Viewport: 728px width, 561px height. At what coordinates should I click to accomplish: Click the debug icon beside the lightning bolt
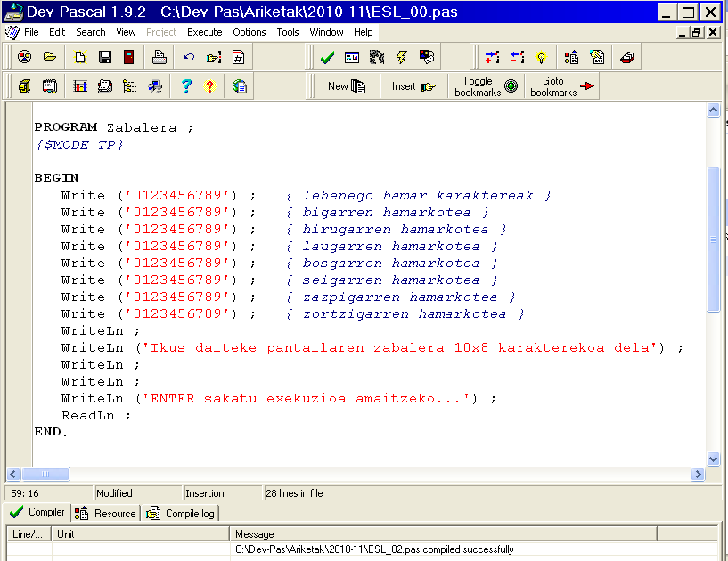click(x=427, y=57)
